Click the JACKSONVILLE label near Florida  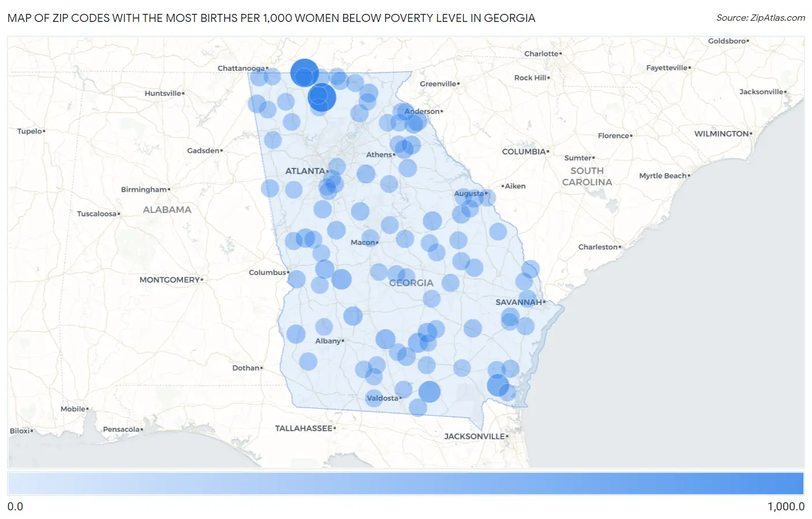pyautogui.click(x=474, y=436)
